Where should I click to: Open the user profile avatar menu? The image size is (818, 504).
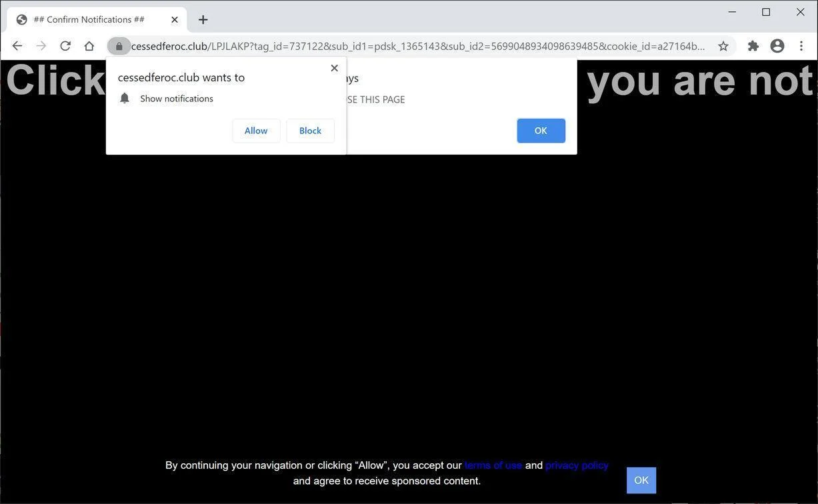(777, 46)
